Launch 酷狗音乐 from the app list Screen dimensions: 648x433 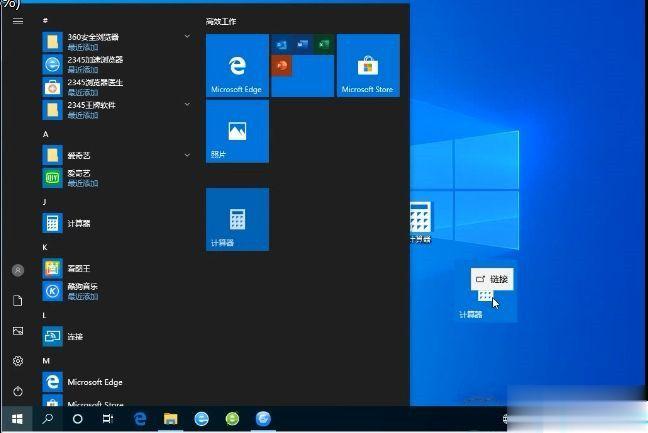coord(116,291)
